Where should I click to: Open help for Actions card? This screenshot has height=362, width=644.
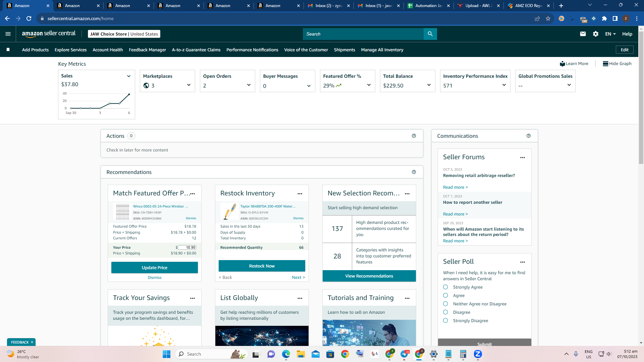[414, 136]
